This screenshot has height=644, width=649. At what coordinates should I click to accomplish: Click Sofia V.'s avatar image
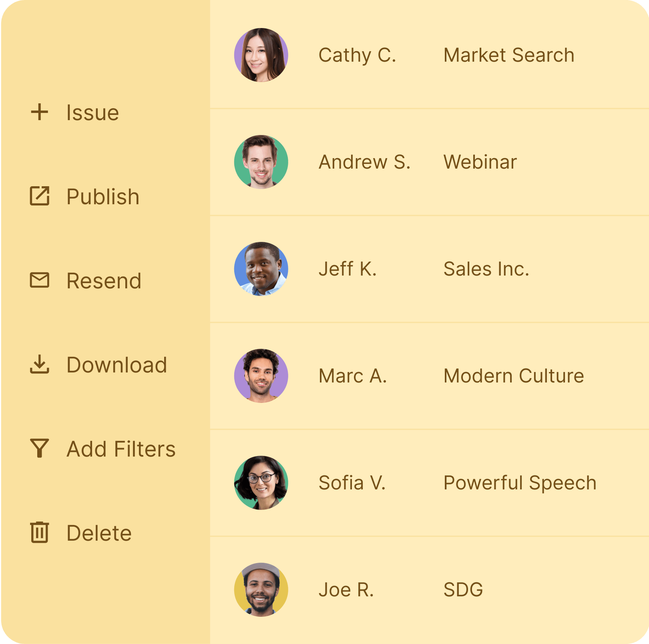(261, 483)
